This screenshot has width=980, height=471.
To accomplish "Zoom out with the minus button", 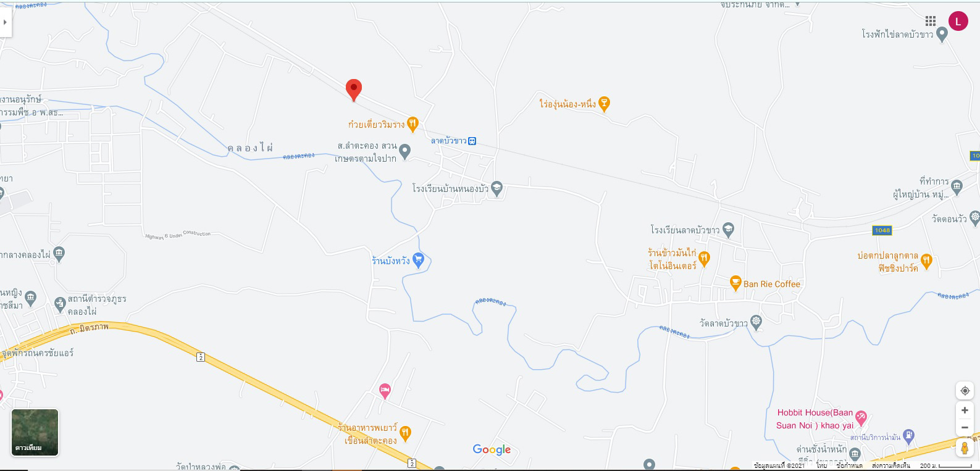I will click(965, 427).
